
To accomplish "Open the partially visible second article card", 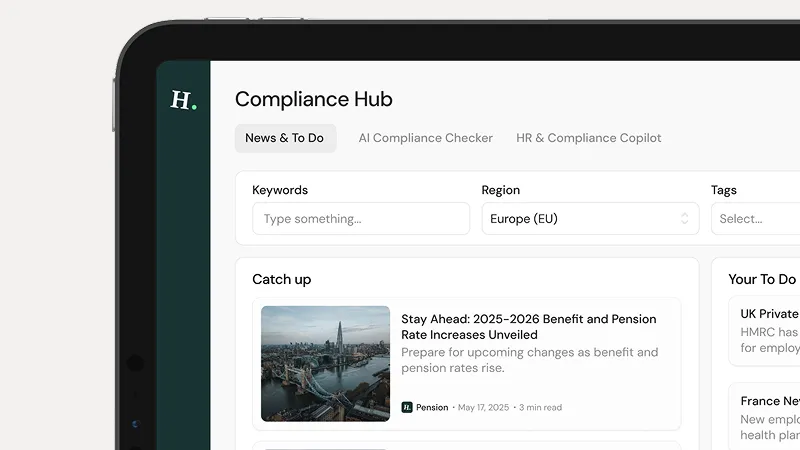I will (466, 445).
